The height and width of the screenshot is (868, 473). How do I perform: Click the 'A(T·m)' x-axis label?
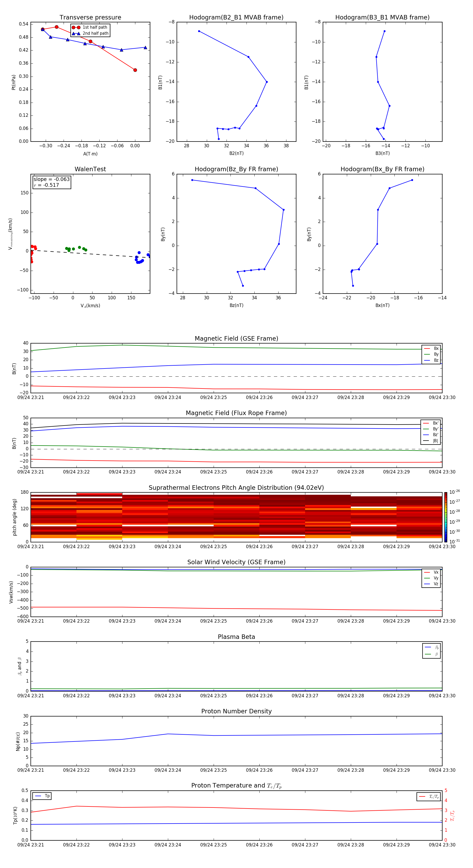(90, 154)
